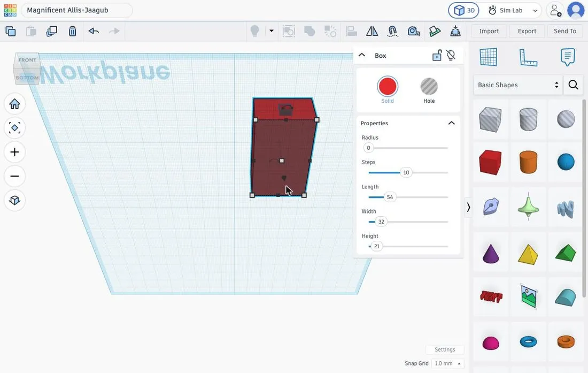This screenshot has height=373, width=588.
Task: Toggle the 3D design view button
Action: pyautogui.click(x=463, y=11)
